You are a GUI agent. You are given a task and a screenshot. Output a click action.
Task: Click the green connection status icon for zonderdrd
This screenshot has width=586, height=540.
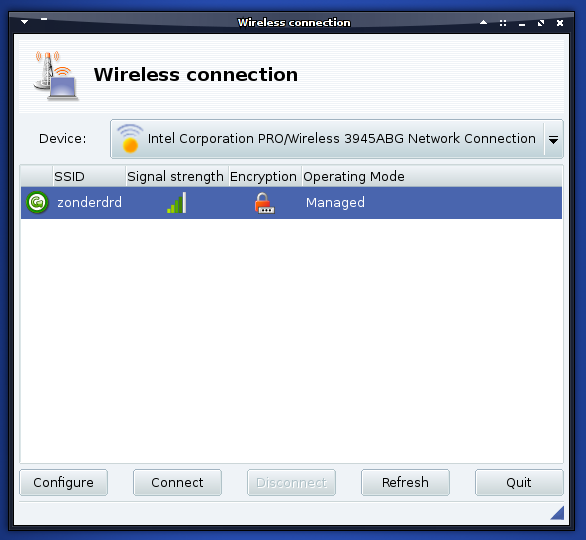(x=37, y=202)
